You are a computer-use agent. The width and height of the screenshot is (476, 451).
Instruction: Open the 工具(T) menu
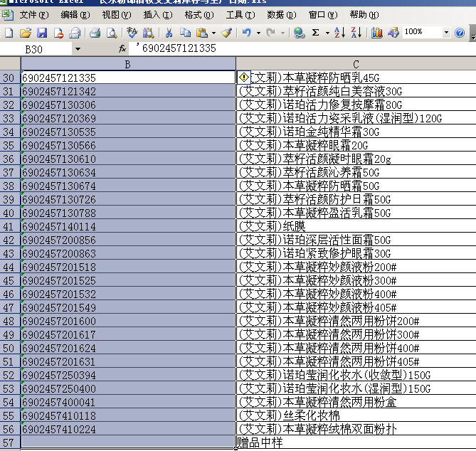pyautogui.click(x=240, y=15)
